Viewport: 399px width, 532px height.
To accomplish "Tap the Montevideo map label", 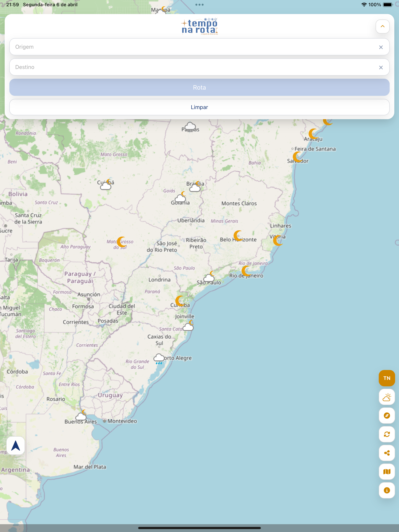I will point(122,421).
